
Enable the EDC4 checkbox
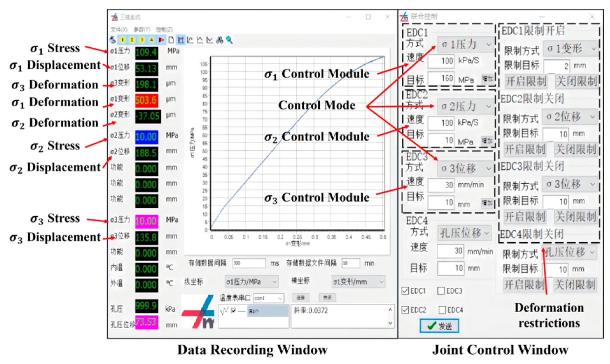[442, 310]
